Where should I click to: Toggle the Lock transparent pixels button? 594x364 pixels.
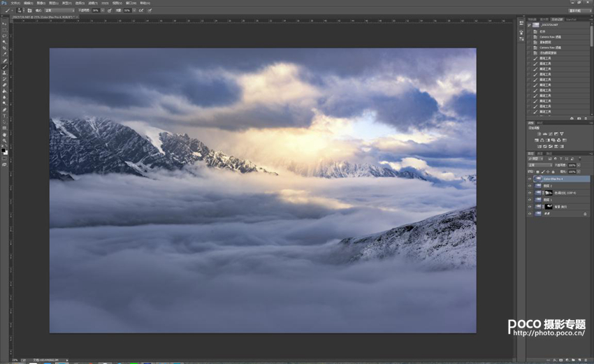537,172
